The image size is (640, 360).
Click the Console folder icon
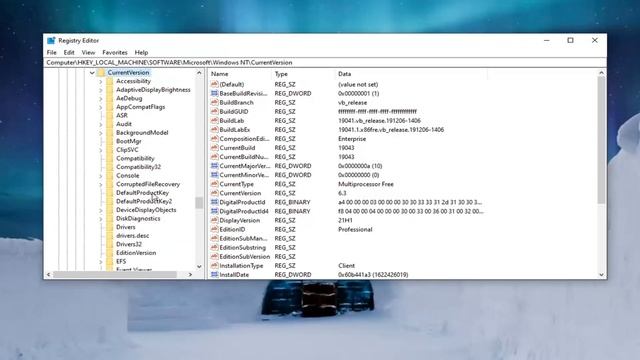click(109, 176)
